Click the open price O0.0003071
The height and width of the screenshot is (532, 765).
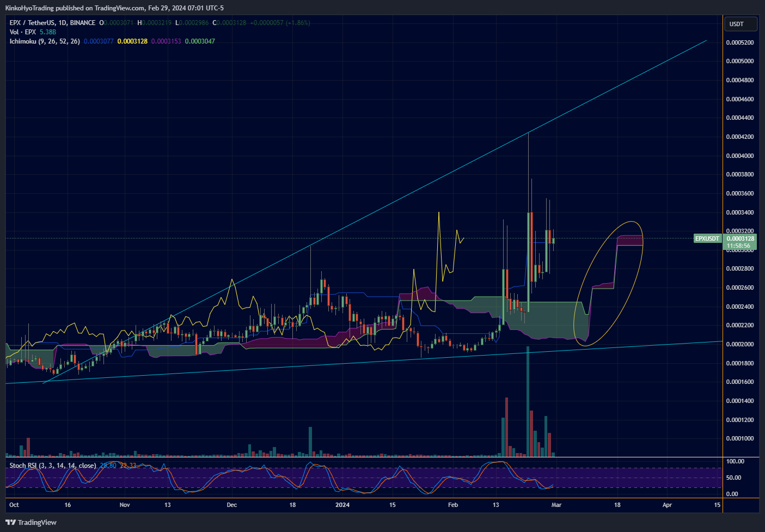(x=117, y=23)
